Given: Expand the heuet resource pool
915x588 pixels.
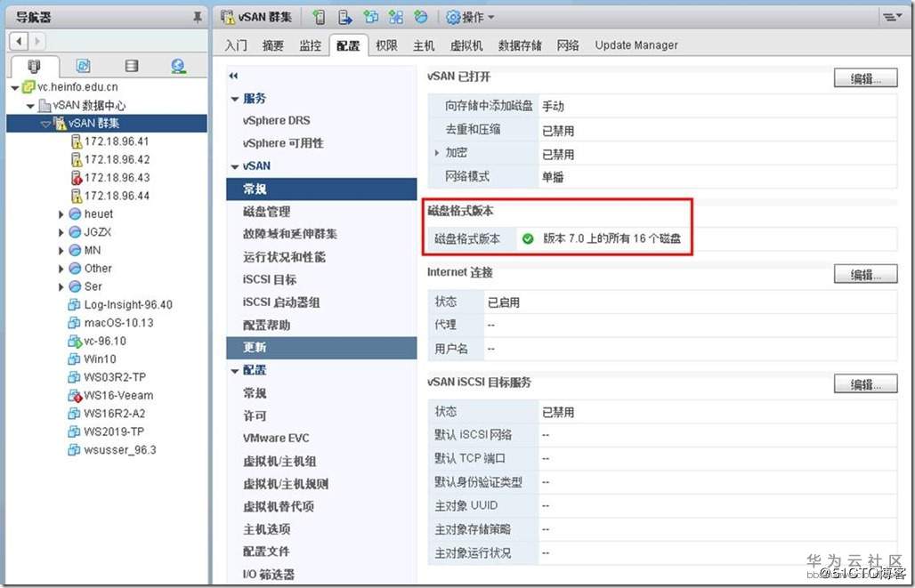Looking at the screenshot, I should click(61, 214).
